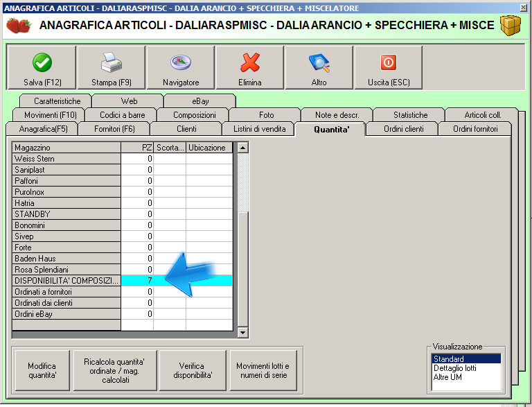Click the Verifica disponibilita' button
The width and height of the screenshot is (532, 407).
click(x=193, y=370)
